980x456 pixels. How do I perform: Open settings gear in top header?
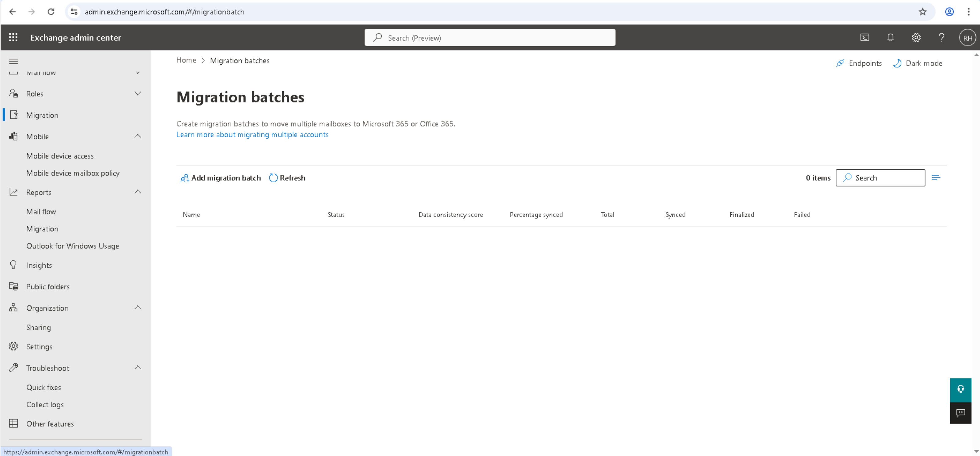point(916,37)
